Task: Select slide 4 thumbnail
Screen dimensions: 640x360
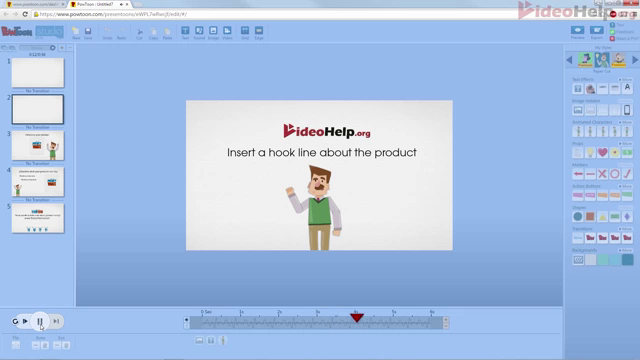Action: point(38,182)
